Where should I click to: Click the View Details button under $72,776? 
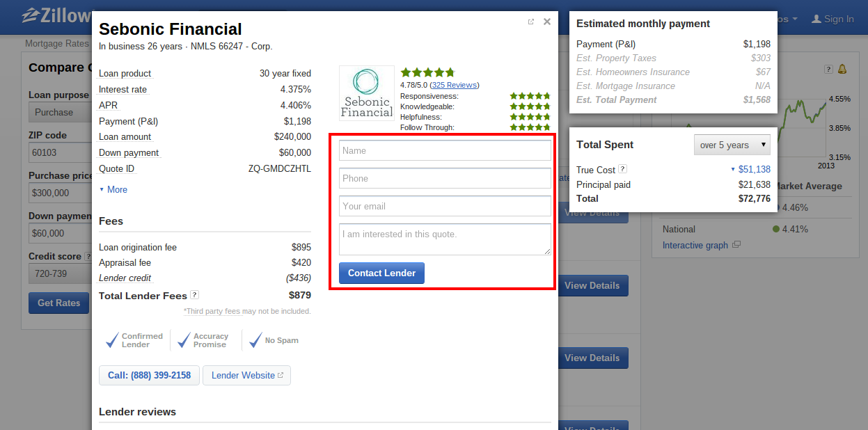point(592,212)
